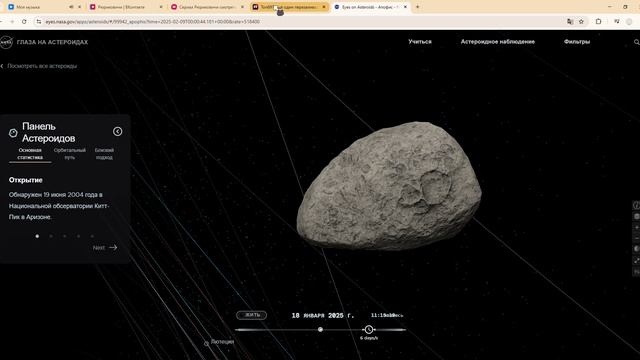This screenshot has width=640, height=360.
Task: Click the layers icon on the right toolbar
Action: click(636, 216)
